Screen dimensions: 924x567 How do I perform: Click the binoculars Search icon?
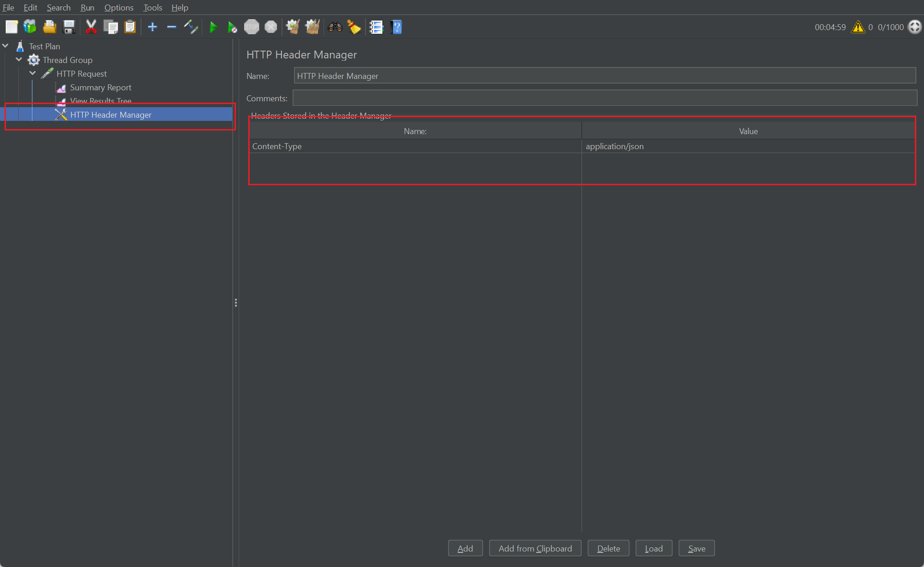click(335, 27)
